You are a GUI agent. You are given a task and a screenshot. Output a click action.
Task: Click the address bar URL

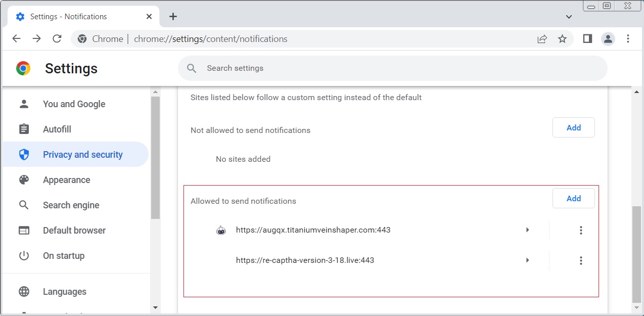[x=211, y=39]
